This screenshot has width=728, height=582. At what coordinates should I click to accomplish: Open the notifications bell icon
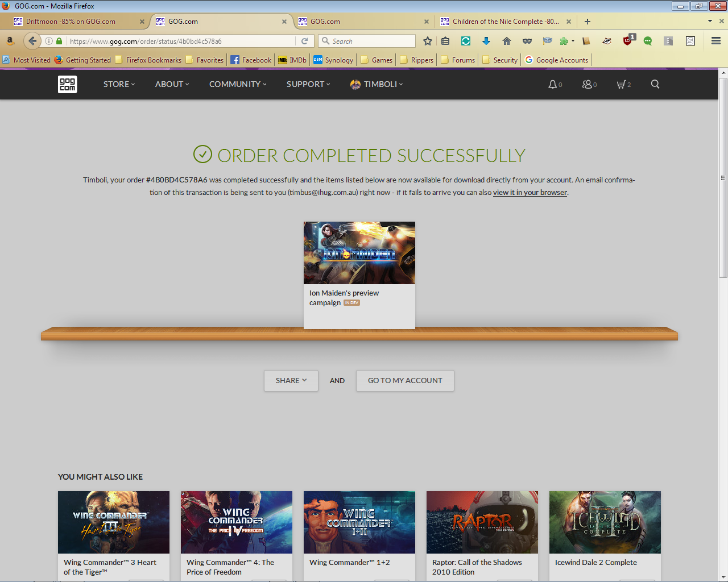tap(552, 84)
